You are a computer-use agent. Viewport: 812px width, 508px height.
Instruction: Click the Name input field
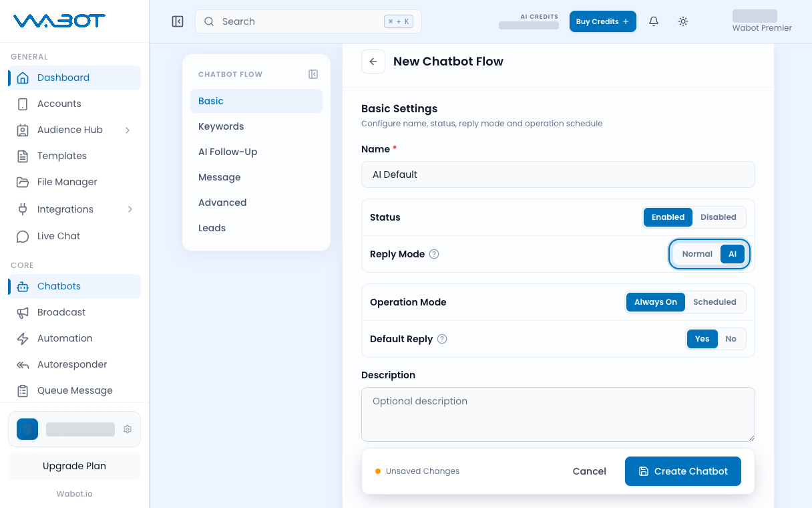tap(558, 174)
